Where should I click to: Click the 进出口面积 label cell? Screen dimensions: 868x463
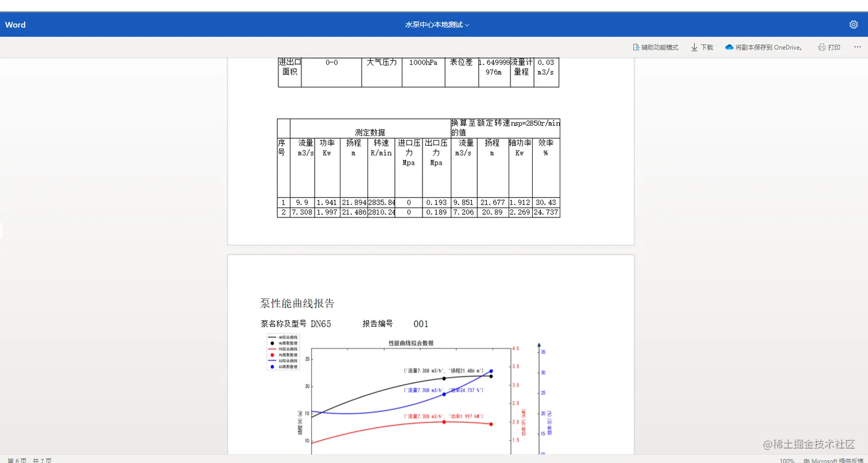pos(290,72)
